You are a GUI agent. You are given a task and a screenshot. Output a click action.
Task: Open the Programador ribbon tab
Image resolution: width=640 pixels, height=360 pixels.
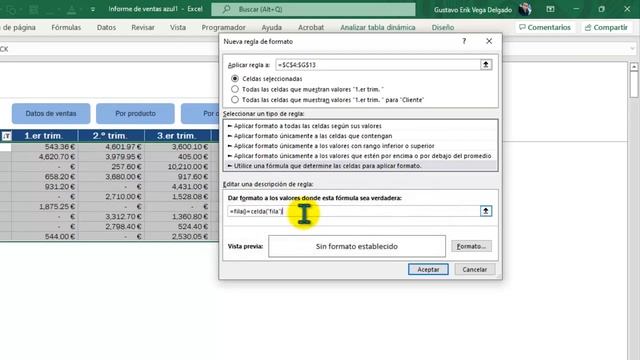tap(224, 27)
